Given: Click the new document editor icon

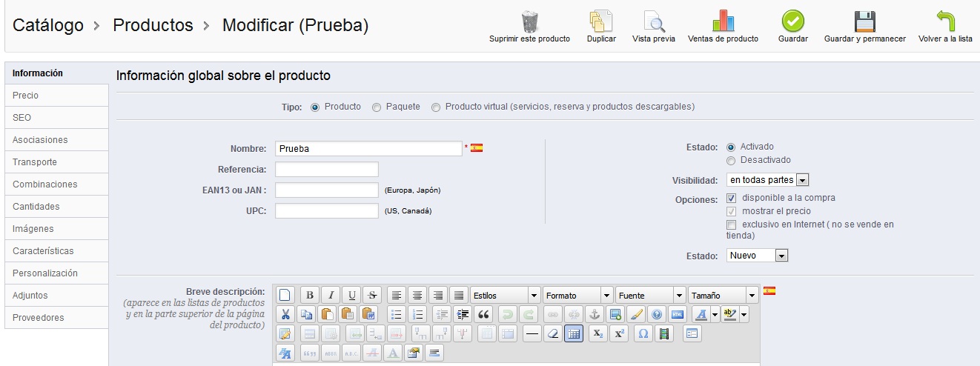Looking at the screenshot, I should point(285,295).
